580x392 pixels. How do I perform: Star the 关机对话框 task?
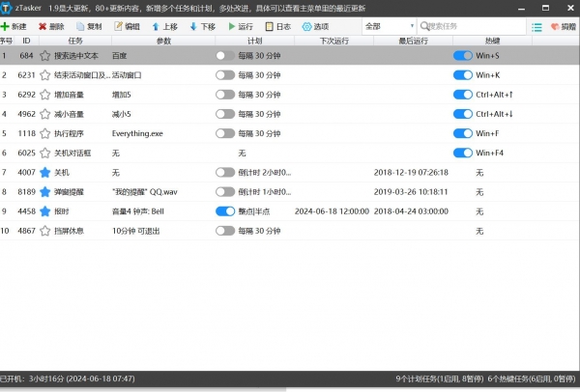click(x=45, y=153)
